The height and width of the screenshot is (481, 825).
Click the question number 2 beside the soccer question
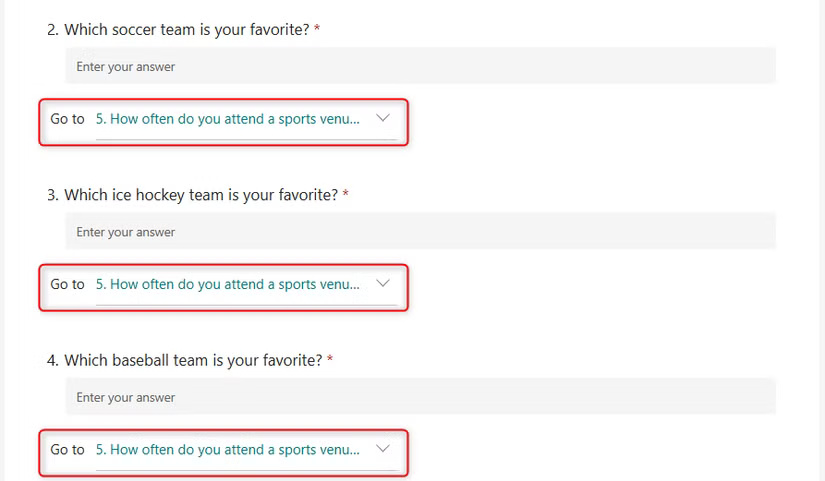click(x=52, y=30)
